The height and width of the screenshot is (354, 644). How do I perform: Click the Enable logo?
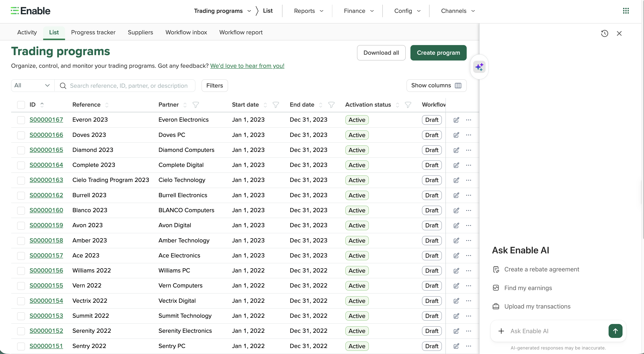click(30, 11)
